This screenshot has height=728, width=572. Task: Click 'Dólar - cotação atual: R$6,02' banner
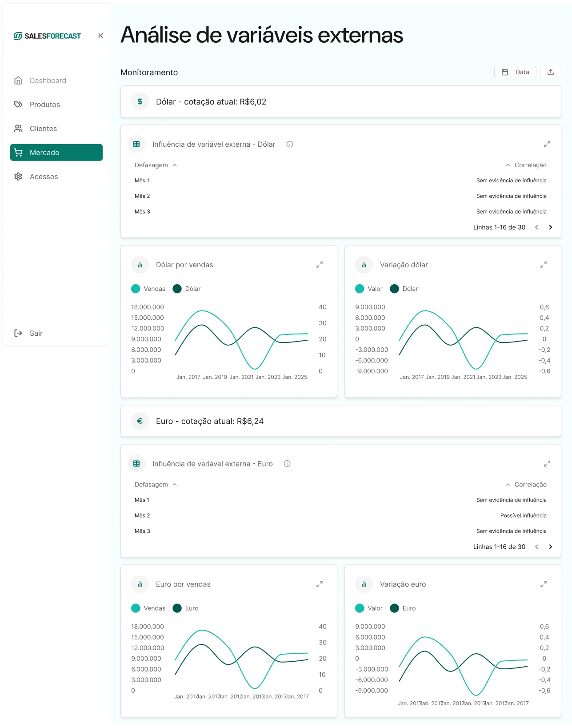pos(341,101)
